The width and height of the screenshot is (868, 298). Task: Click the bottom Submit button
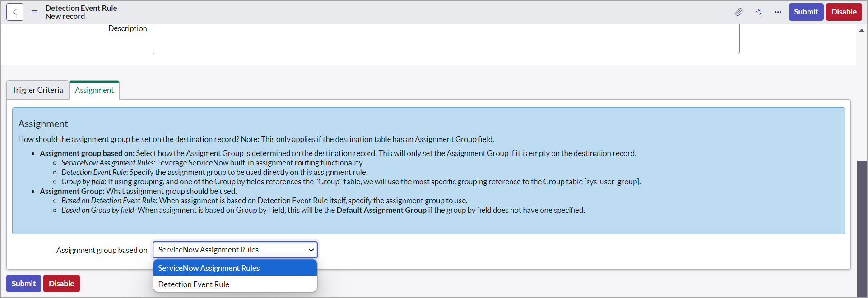click(x=23, y=284)
